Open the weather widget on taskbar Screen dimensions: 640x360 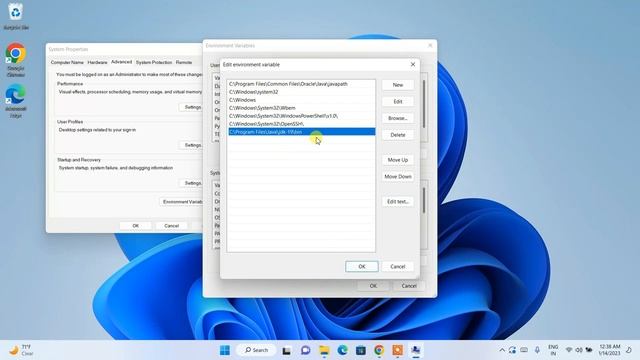click(21, 350)
